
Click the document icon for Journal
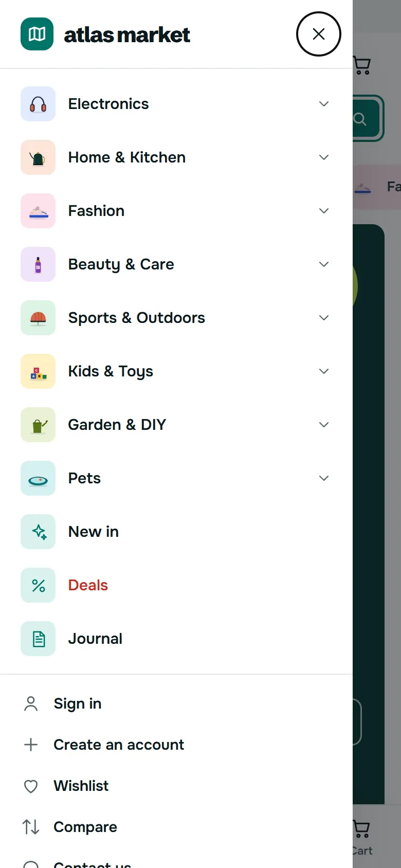coord(38,639)
